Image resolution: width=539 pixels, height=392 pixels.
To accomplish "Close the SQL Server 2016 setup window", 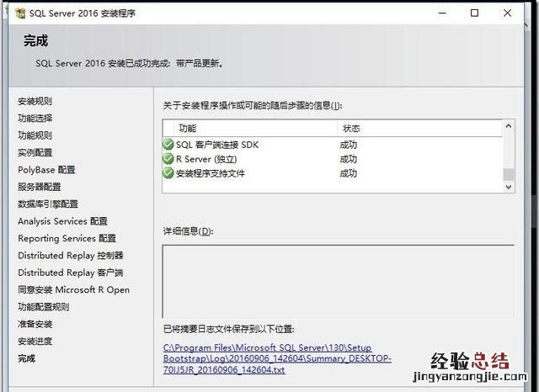I will (507, 13).
